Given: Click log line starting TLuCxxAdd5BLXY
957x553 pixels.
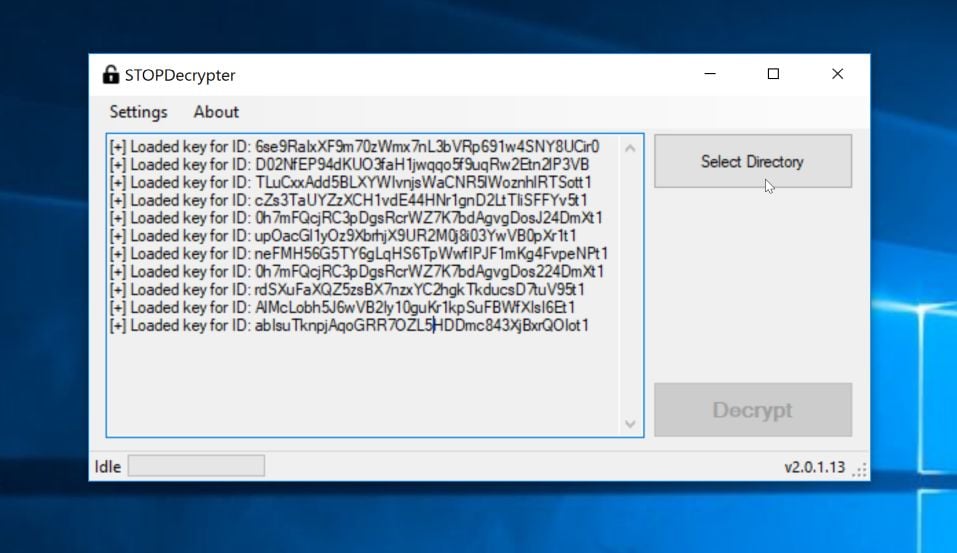Looking at the screenshot, I should 351,182.
